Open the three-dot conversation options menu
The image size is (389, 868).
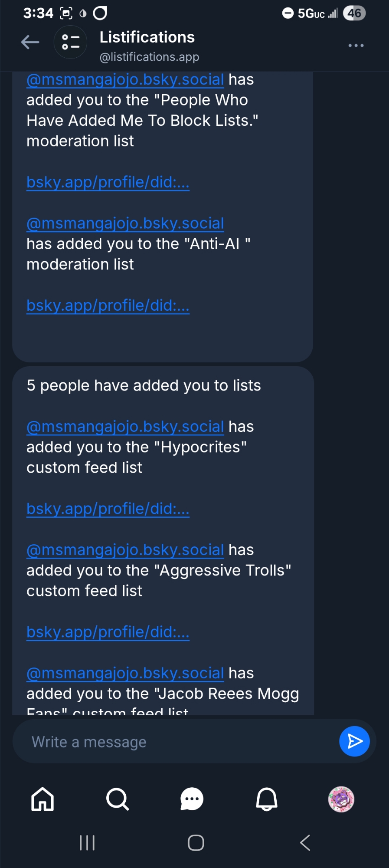(356, 46)
